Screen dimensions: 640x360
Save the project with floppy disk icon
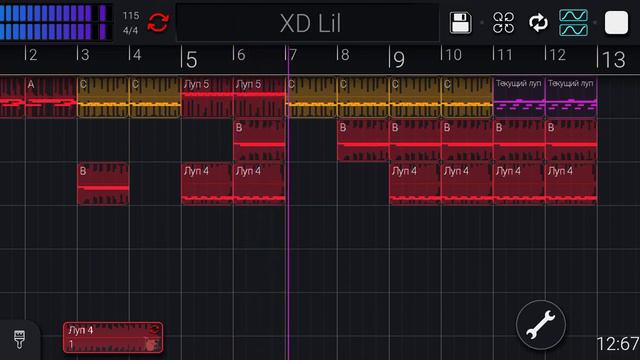[460, 22]
